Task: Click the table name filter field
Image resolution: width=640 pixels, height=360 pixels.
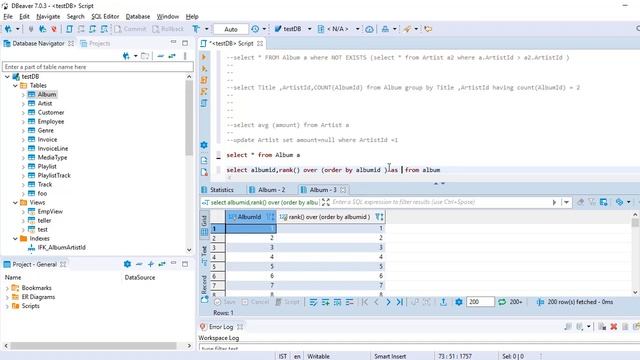Action: [98, 67]
